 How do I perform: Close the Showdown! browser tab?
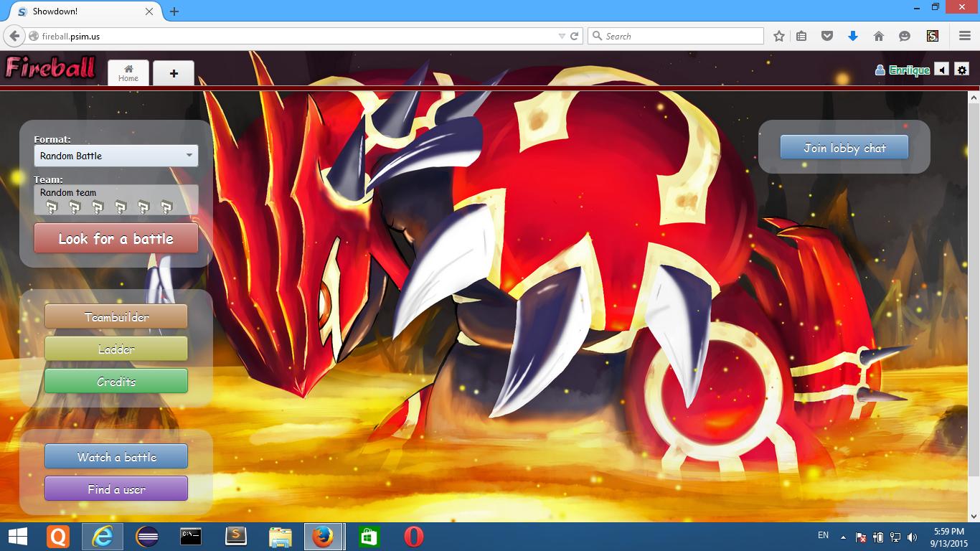coord(149,11)
